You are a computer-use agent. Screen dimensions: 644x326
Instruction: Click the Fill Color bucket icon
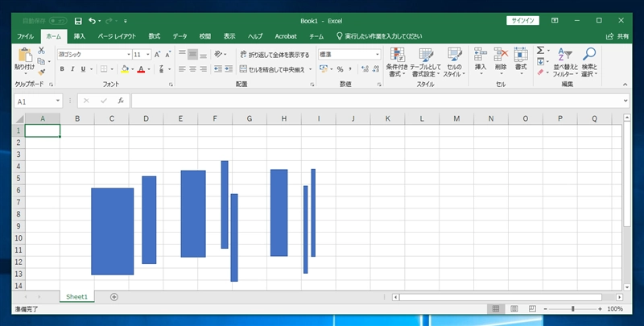125,69
